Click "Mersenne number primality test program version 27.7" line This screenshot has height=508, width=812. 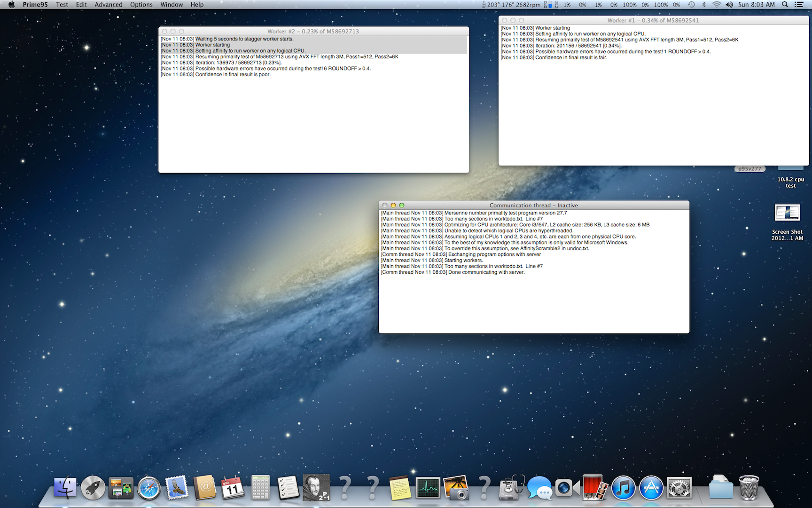(x=474, y=213)
